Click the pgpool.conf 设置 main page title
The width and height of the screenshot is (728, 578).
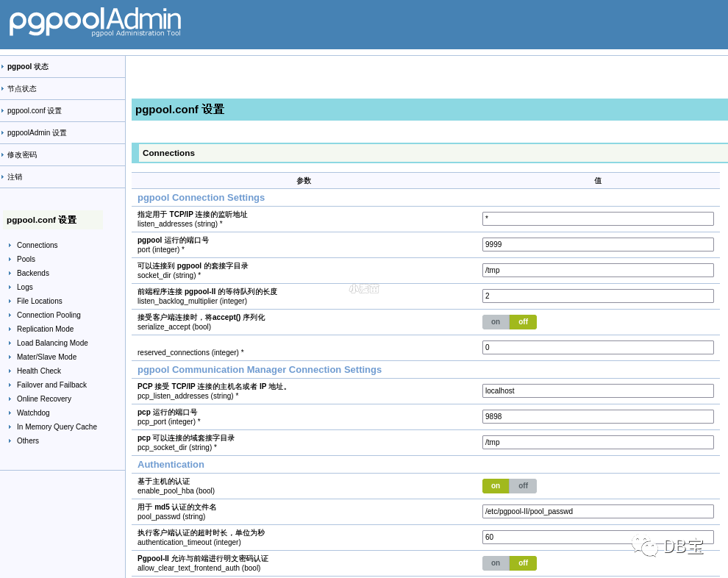(179, 110)
